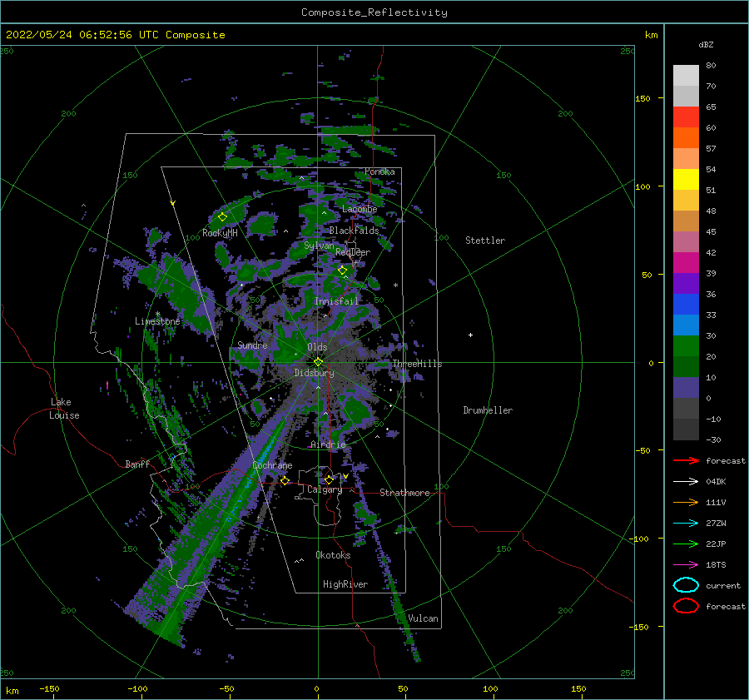This screenshot has width=749, height=700.
Task: Click the Sundre label
Action: point(252,345)
